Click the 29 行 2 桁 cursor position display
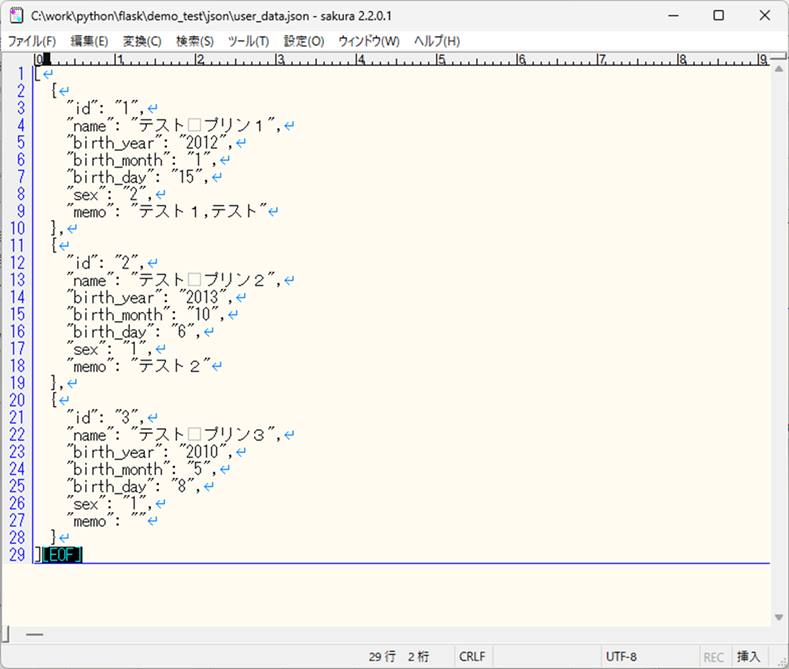 398,657
